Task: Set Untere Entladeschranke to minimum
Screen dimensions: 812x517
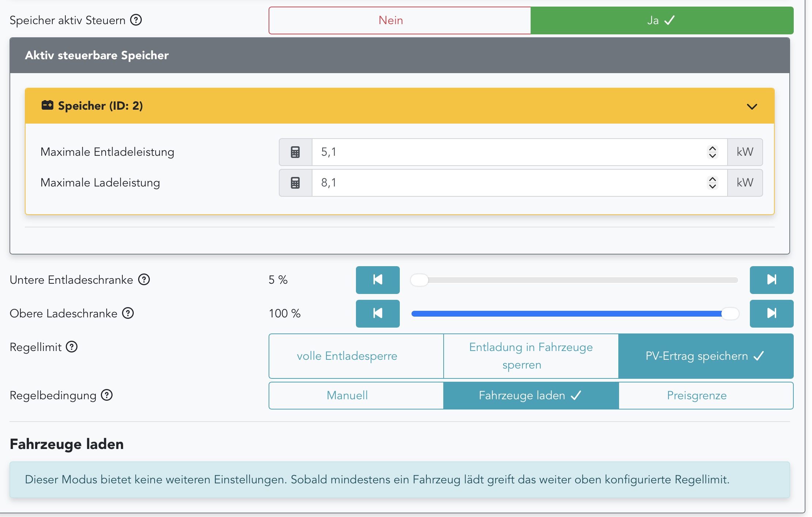Action: click(x=377, y=280)
